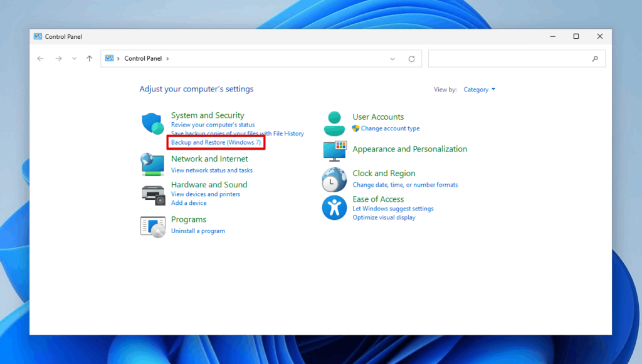Open Backup and Restore (Windows 7)
Viewport: 642px width, 364px height.
point(216,142)
